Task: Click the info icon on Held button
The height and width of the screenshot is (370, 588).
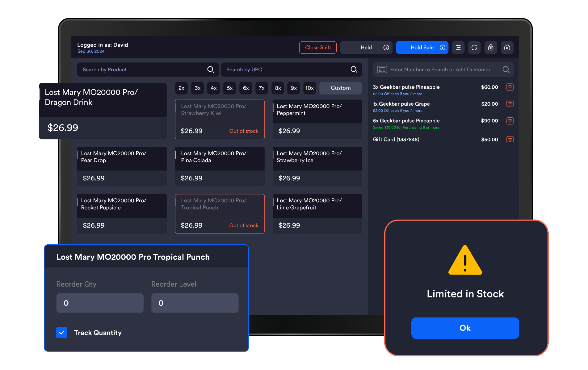Action: [386, 48]
